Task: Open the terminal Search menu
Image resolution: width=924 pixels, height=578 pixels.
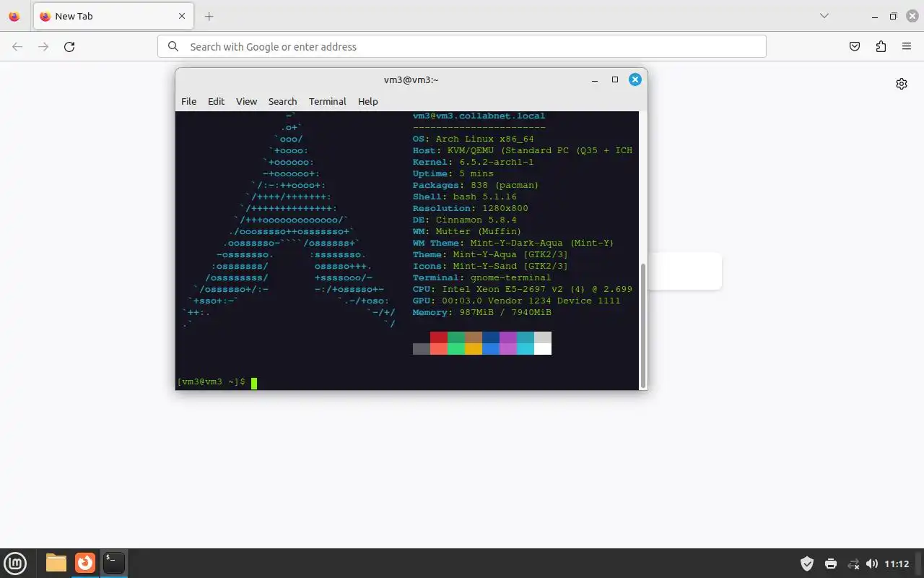Action: (x=282, y=101)
